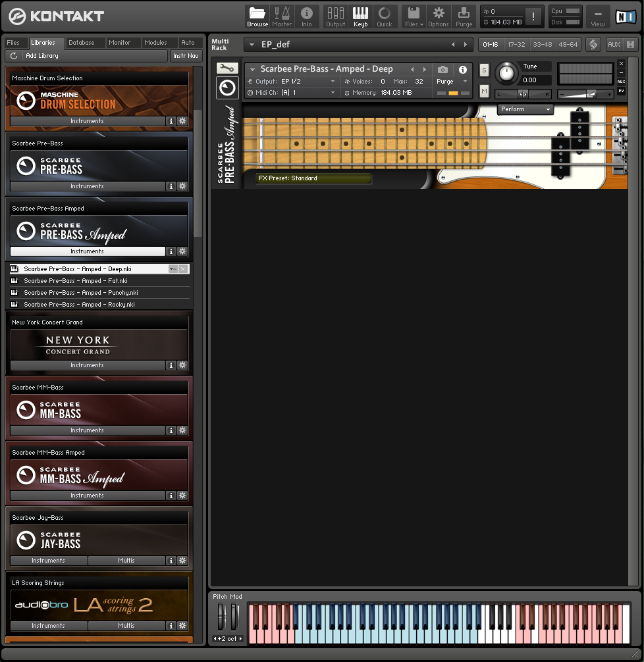Open the View menu

(x=597, y=17)
